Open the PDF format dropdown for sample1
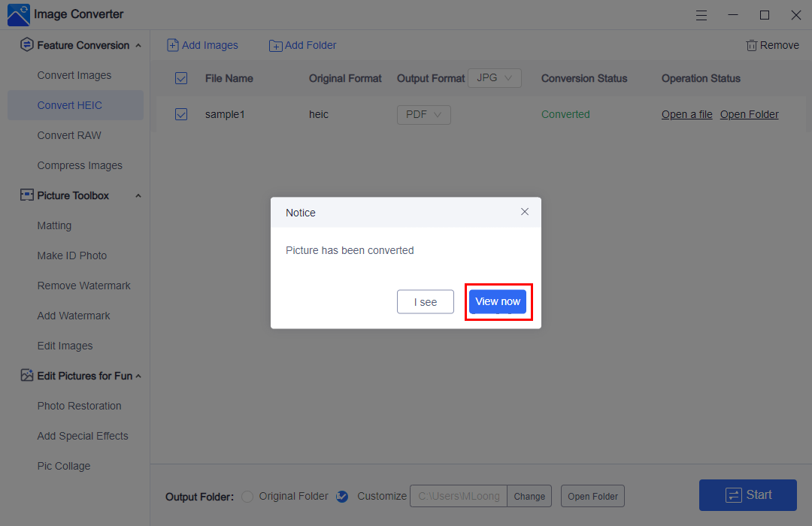This screenshot has height=526, width=812. click(424, 115)
